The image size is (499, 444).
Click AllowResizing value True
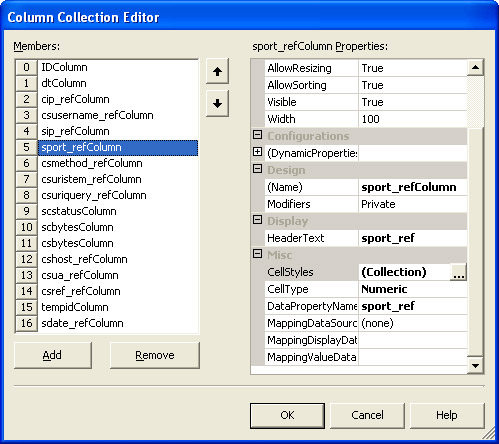pyautogui.click(x=413, y=68)
